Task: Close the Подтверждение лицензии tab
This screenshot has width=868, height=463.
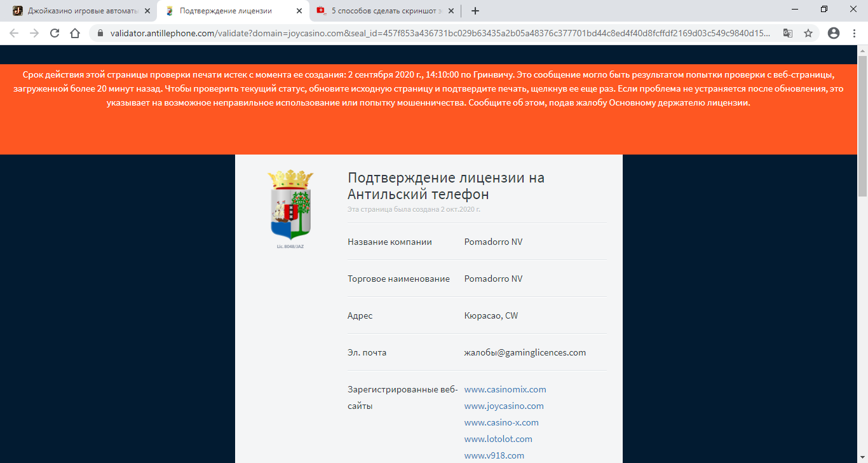Action: 299,11
